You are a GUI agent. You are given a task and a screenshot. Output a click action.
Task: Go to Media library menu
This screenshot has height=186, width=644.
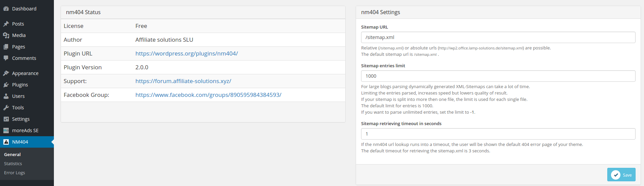[27, 35]
